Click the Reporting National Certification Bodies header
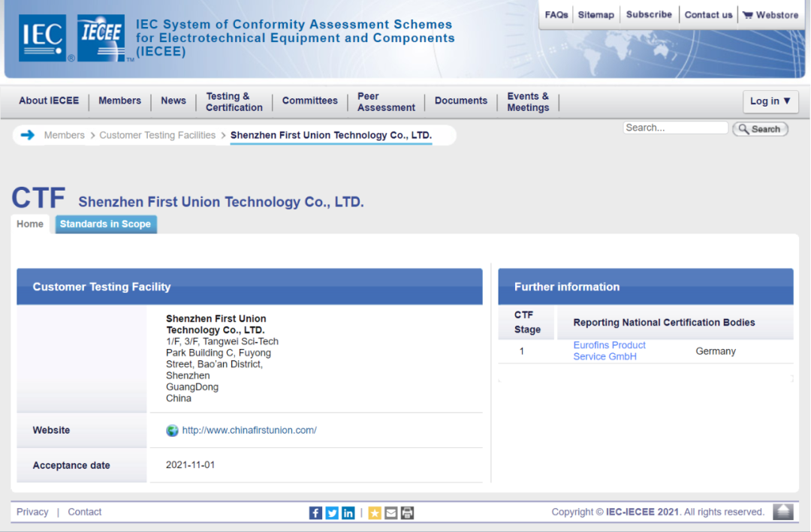The height and width of the screenshot is (532, 811). (664, 322)
